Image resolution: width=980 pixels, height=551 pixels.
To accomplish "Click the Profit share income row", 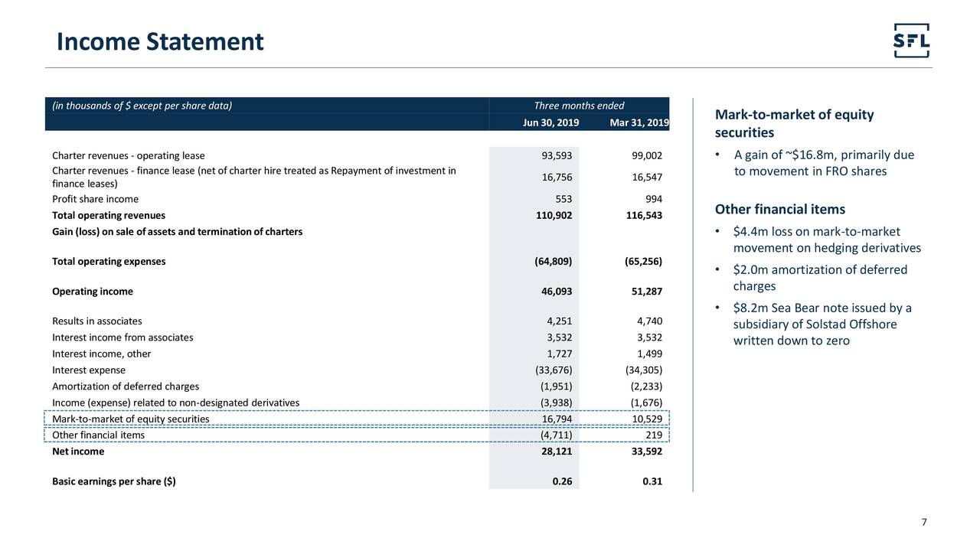I will pyautogui.click(x=94, y=198).
